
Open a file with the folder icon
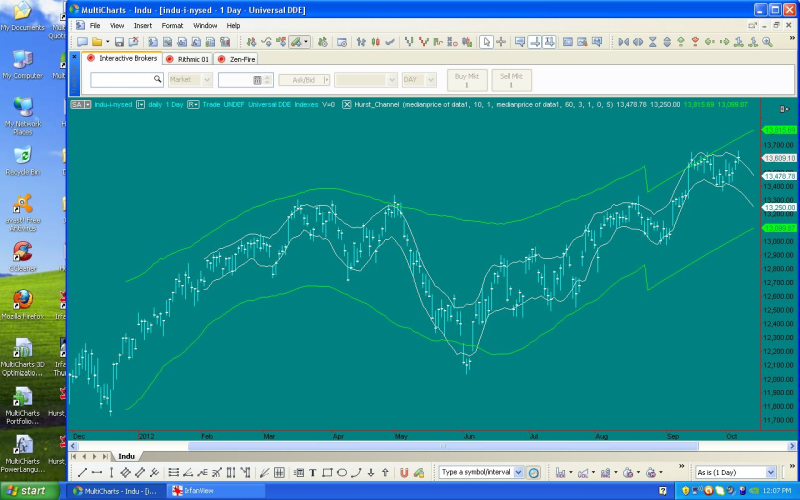pyautogui.click(x=97, y=42)
